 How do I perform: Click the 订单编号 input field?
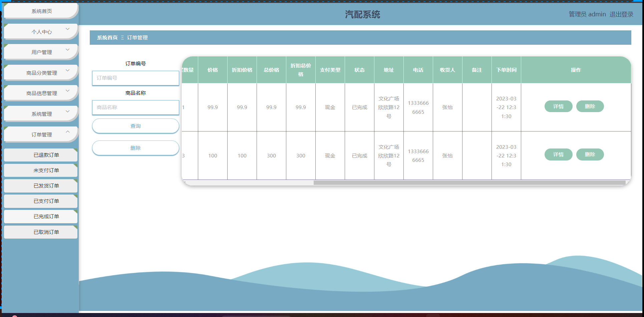pyautogui.click(x=135, y=78)
